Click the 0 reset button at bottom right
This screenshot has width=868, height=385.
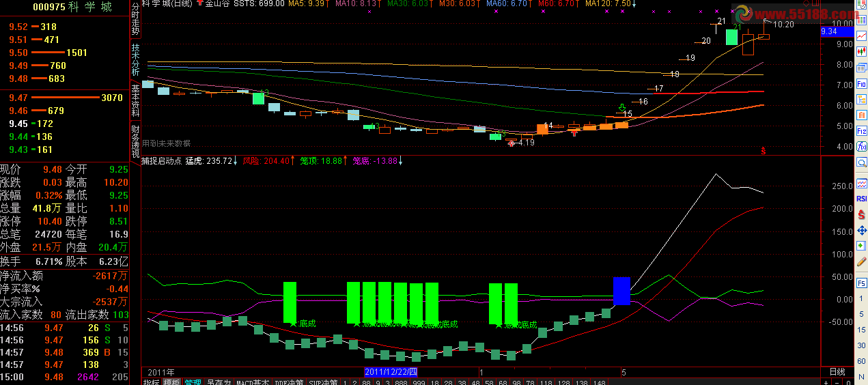(848, 382)
